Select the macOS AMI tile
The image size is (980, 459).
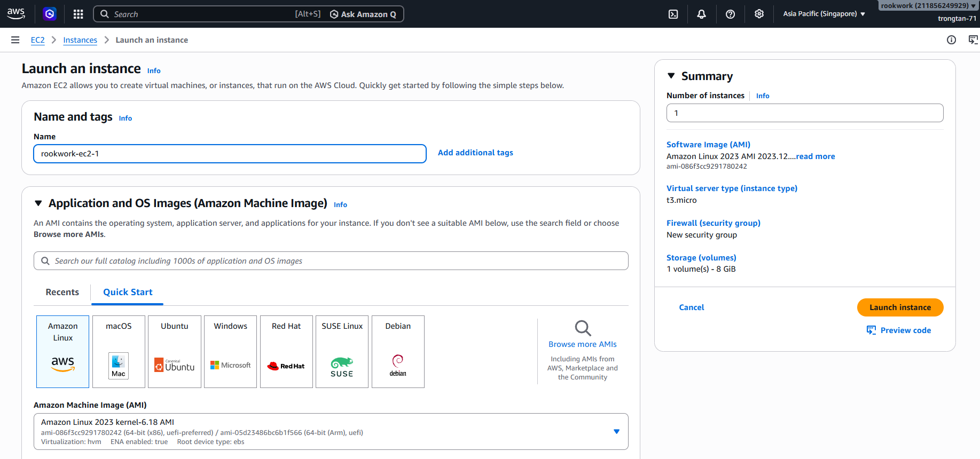pyautogui.click(x=119, y=352)
